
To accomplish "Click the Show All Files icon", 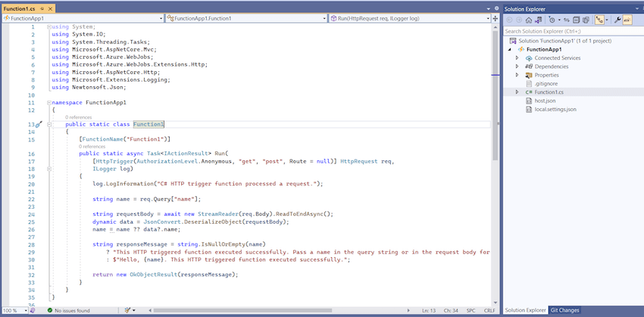I will click(586, 20).
